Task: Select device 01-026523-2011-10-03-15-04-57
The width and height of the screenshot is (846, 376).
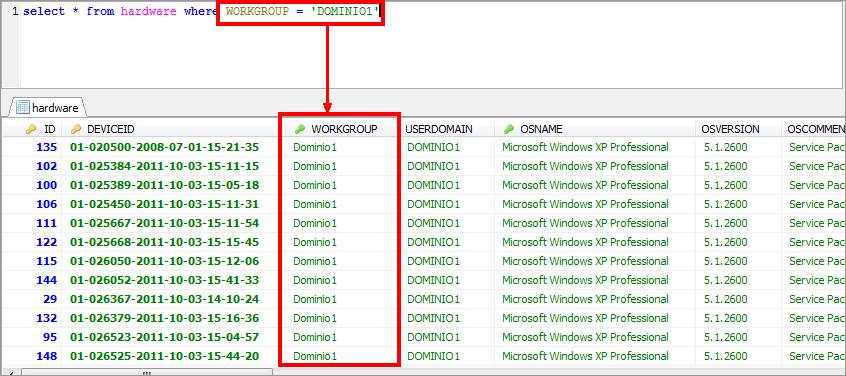Action: [x=165, y=337]
